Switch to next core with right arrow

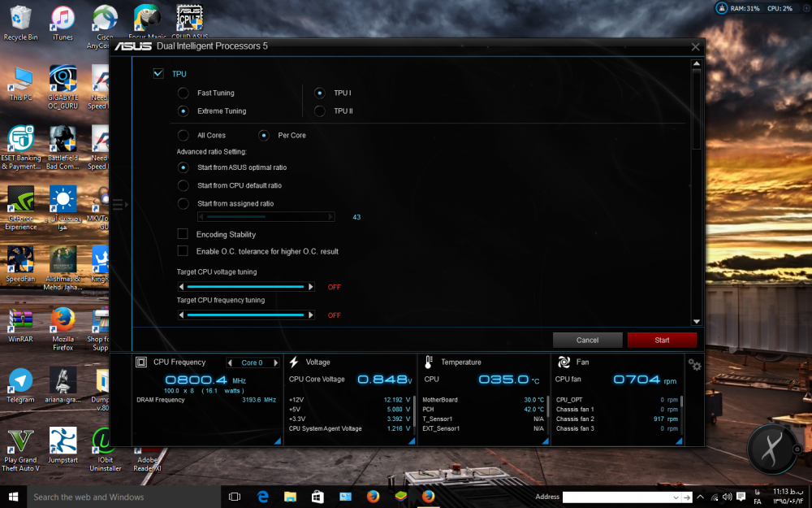[x=276, y=363]
